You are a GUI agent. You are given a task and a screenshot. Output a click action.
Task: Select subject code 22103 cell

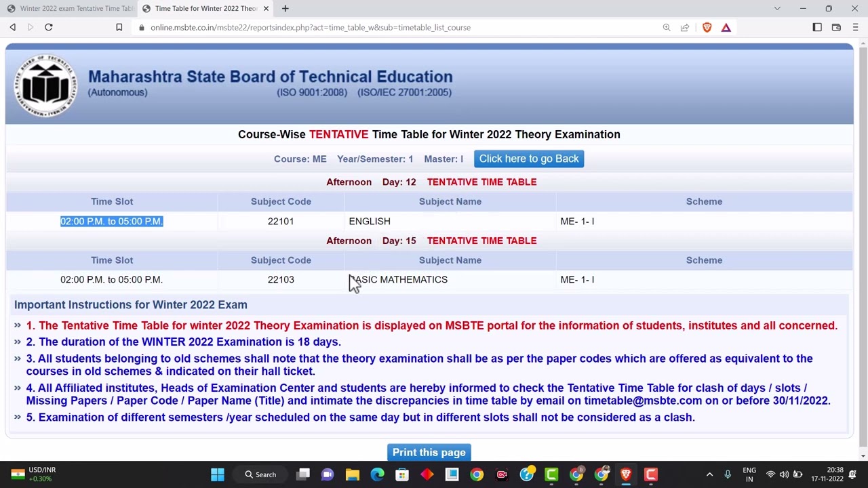tap(281, 279)
